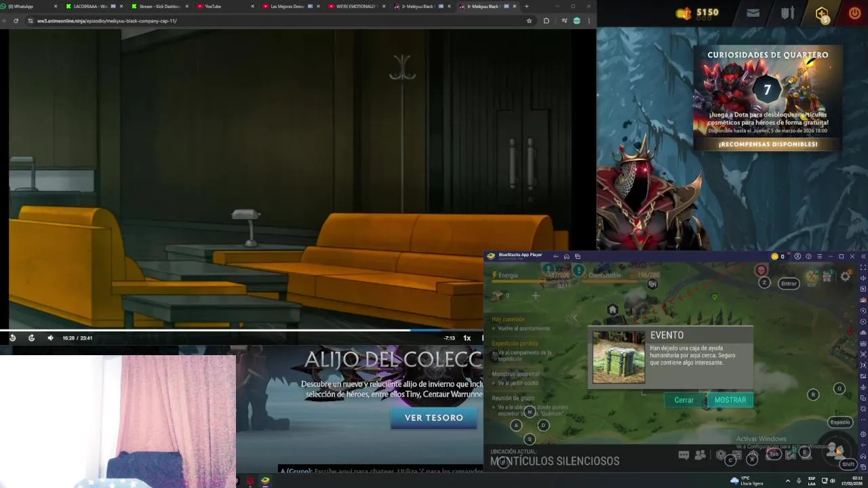Click Cerrar in the EVENTO dialog
This screenshot has height=488, width=868.
[x=684, y=400]
